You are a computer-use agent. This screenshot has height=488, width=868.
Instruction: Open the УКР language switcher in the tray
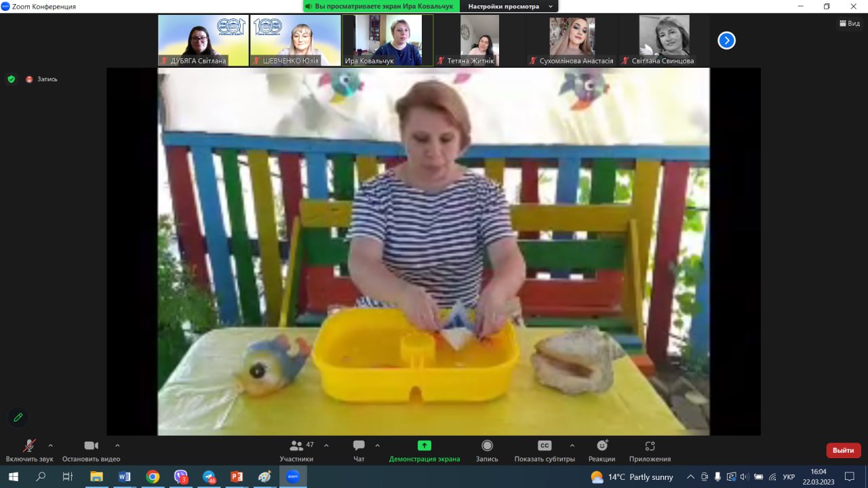pyautogui.click(x=789, y=476)
